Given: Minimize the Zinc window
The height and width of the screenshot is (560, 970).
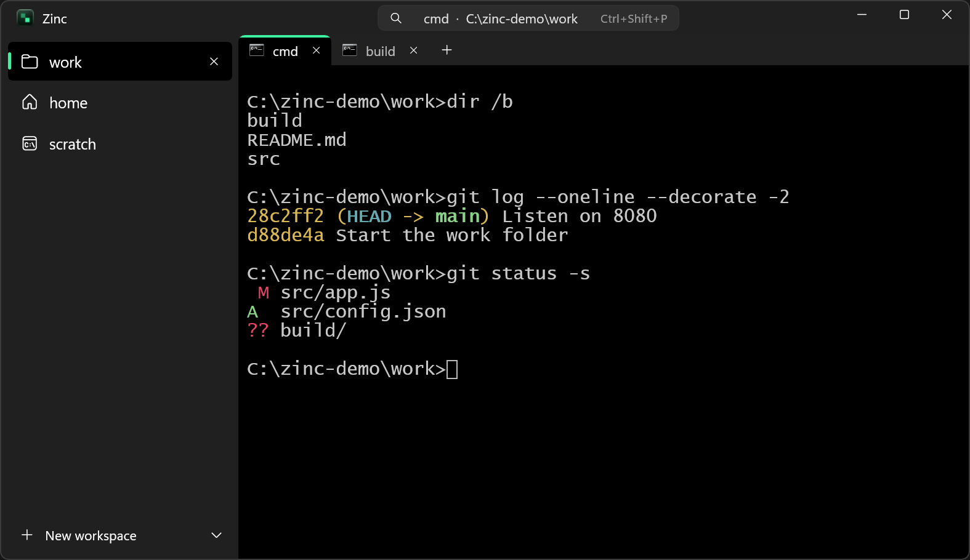Looking at the screenshot, I should click(x=862, y=15).
